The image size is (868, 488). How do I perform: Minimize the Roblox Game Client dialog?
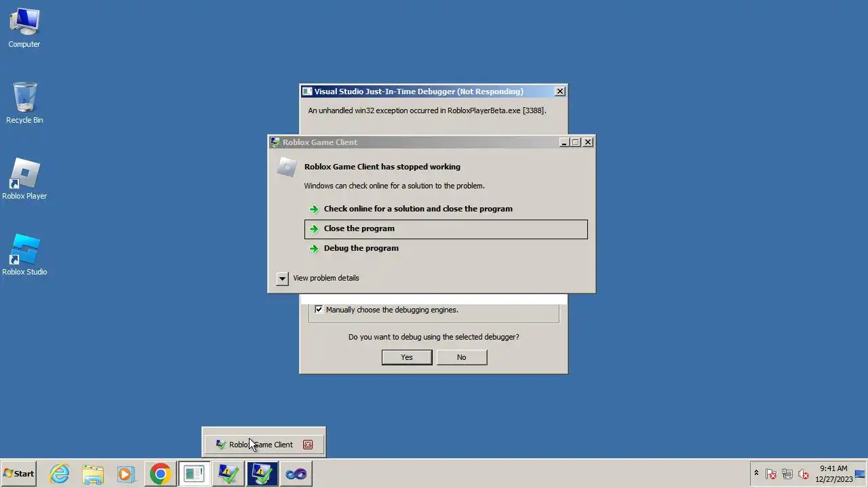[564, 142]
